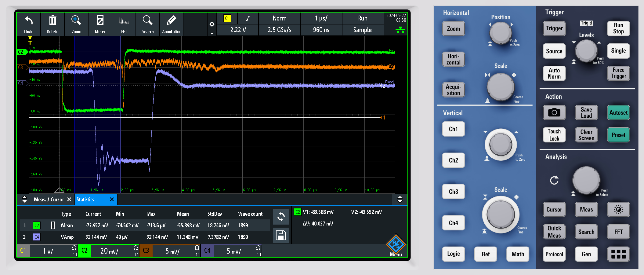This screenshot has height=275, width=644.
Task: Reset statistics with the refresh icon
Action: pyautogui.click(x=280, y=217)
